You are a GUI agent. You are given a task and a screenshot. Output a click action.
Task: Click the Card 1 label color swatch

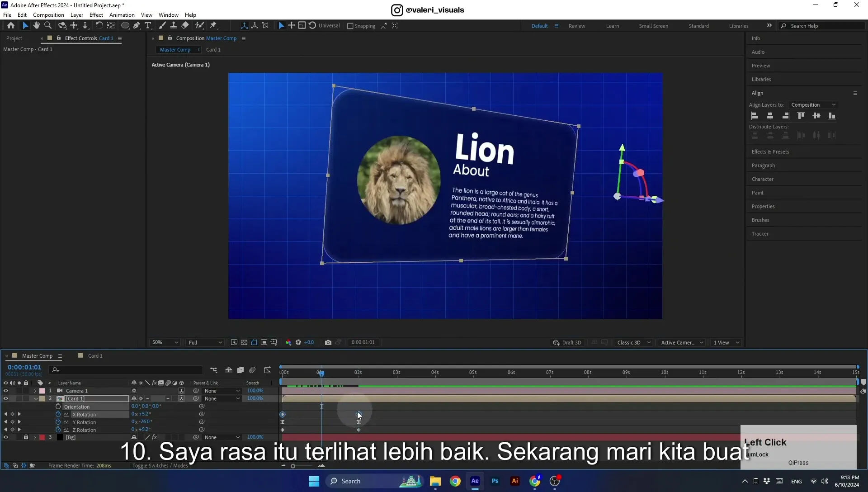[42, 399]
